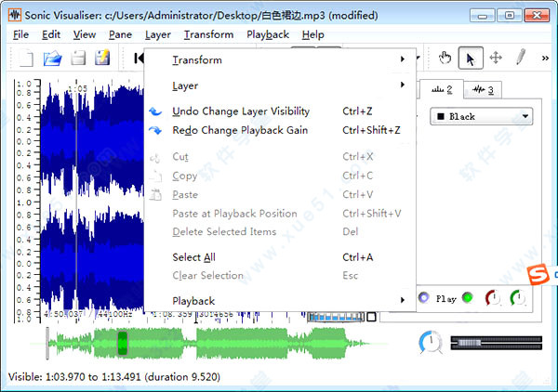Expand the Playback submenu in popup

pos(280,301)
